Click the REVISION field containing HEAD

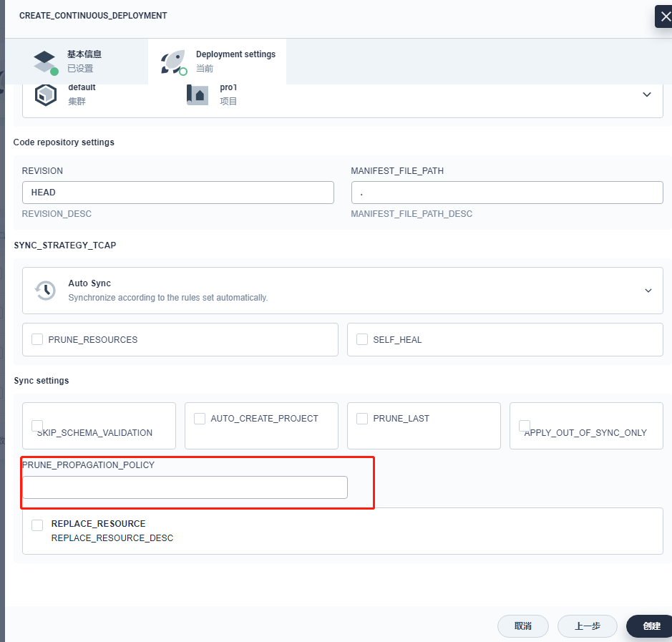177,192
